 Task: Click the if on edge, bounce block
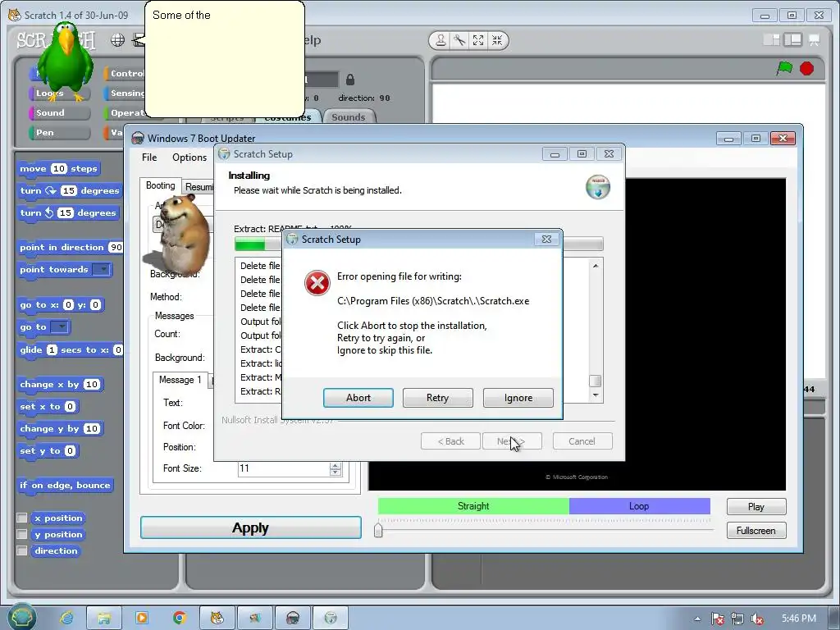65,486
